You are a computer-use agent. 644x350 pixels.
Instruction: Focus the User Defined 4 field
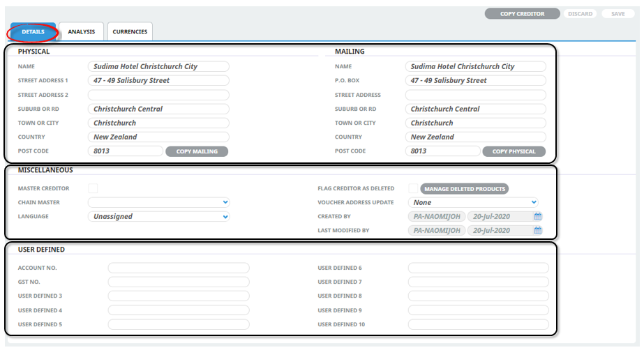(x=179, y=310)
